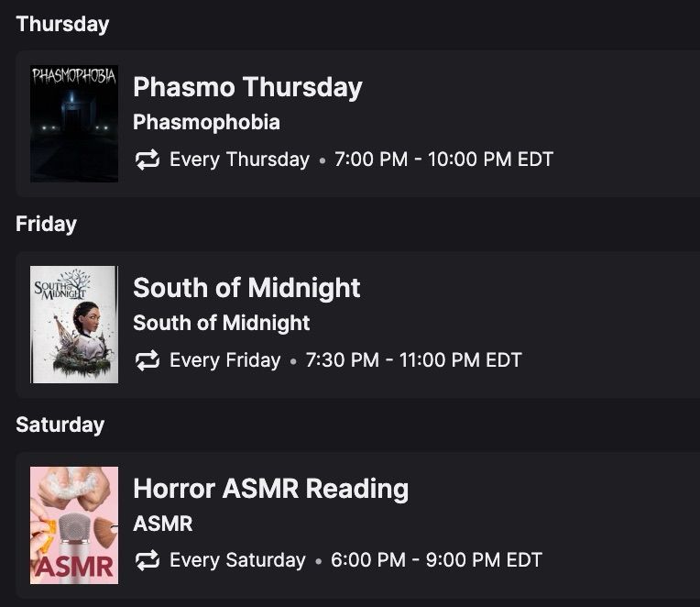Screen dimensions: 700x607
Task: Click the 7:00 PM - 10:00 PM EDT time
Action: (443, 160)
